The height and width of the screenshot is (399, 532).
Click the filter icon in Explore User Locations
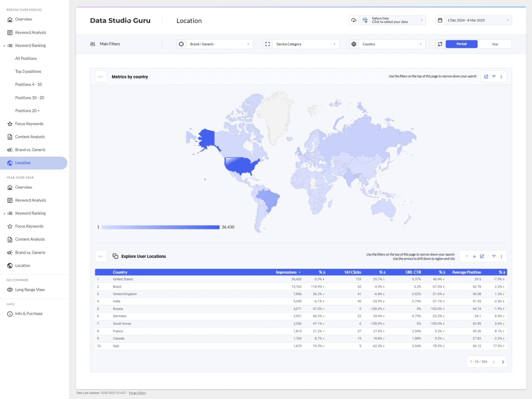tap(494, 256)
